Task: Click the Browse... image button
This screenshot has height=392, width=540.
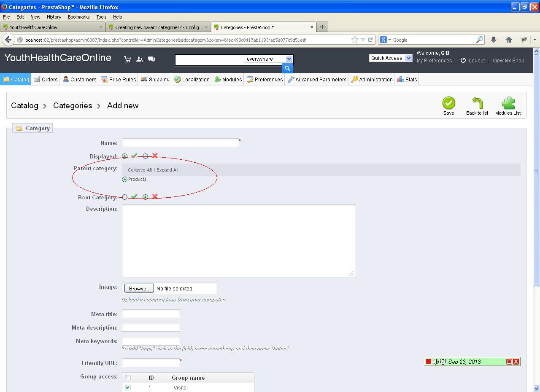Action: (139, 288)
